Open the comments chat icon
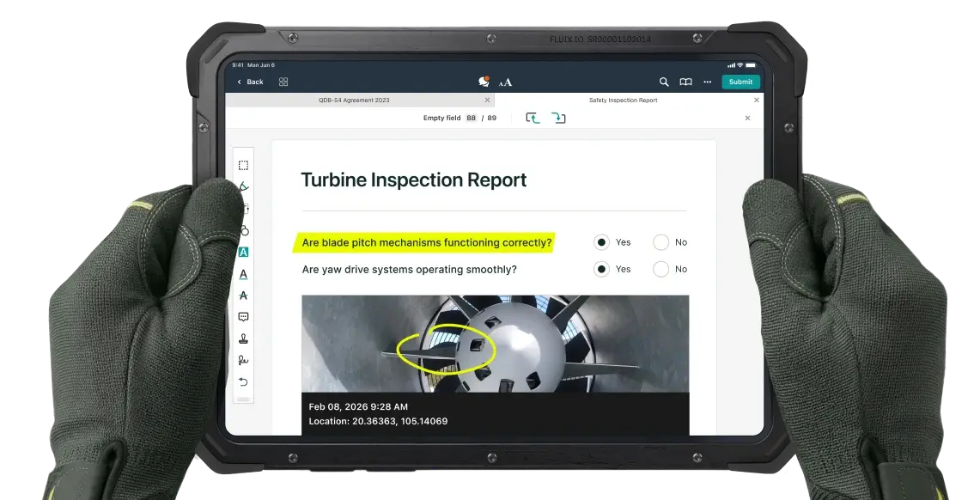The width and height of the screenshot is (980, 500). (484, 82)
